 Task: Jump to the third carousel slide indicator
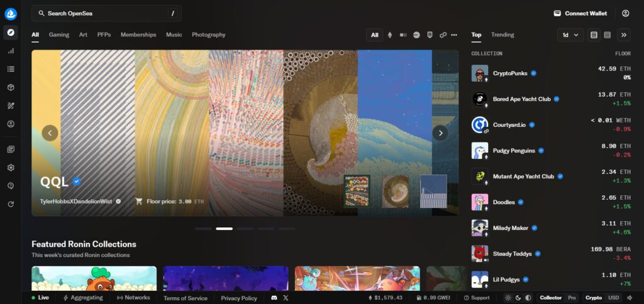(245, 229)
